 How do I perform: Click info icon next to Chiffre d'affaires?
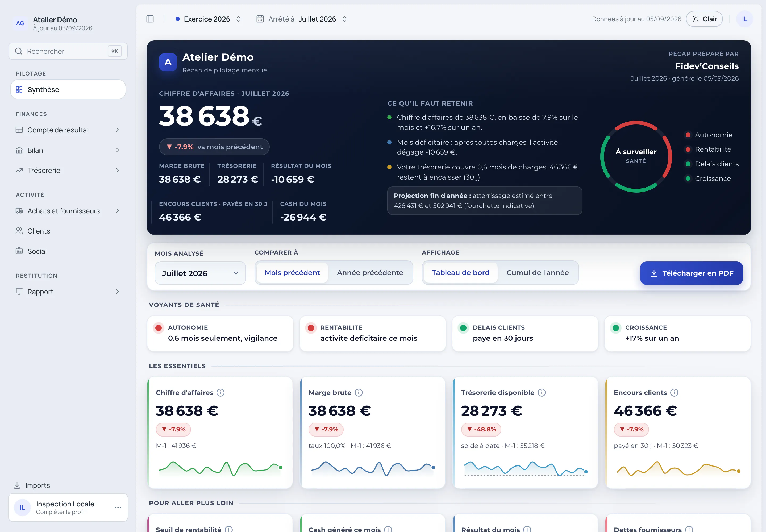220,393
